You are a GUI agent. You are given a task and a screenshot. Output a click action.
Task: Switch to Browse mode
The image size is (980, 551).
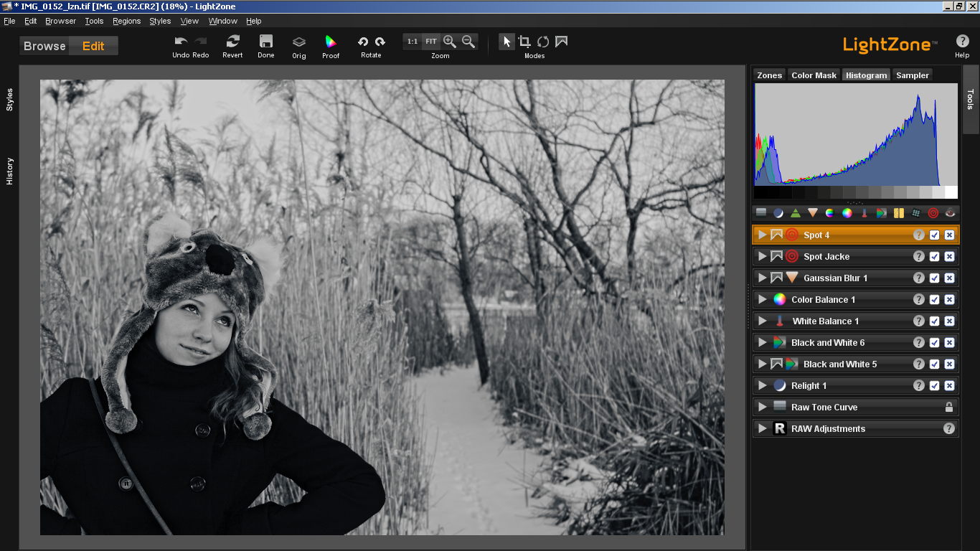click(44, 46)
